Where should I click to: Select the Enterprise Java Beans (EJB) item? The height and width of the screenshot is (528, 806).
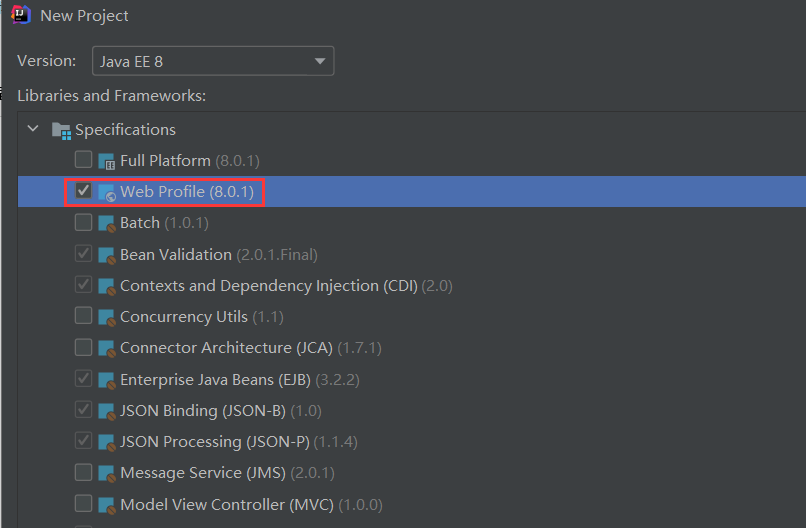[215, 379]
